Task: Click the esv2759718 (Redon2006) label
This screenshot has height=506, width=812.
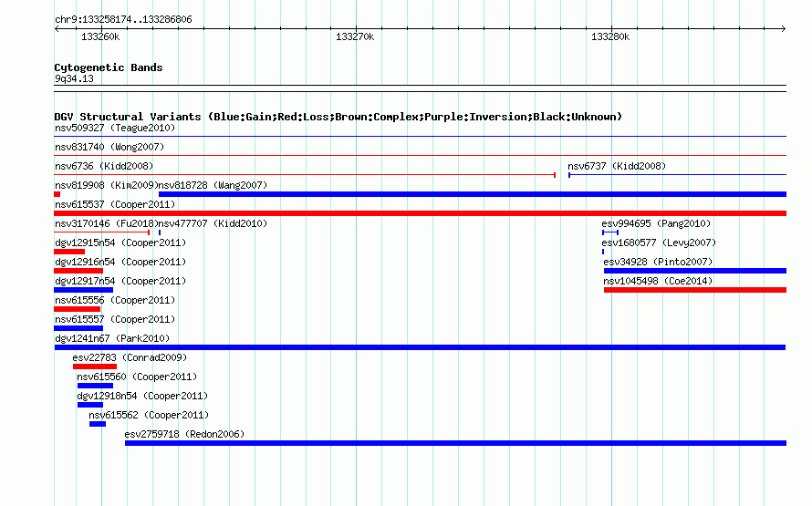Action: point(184,434)
